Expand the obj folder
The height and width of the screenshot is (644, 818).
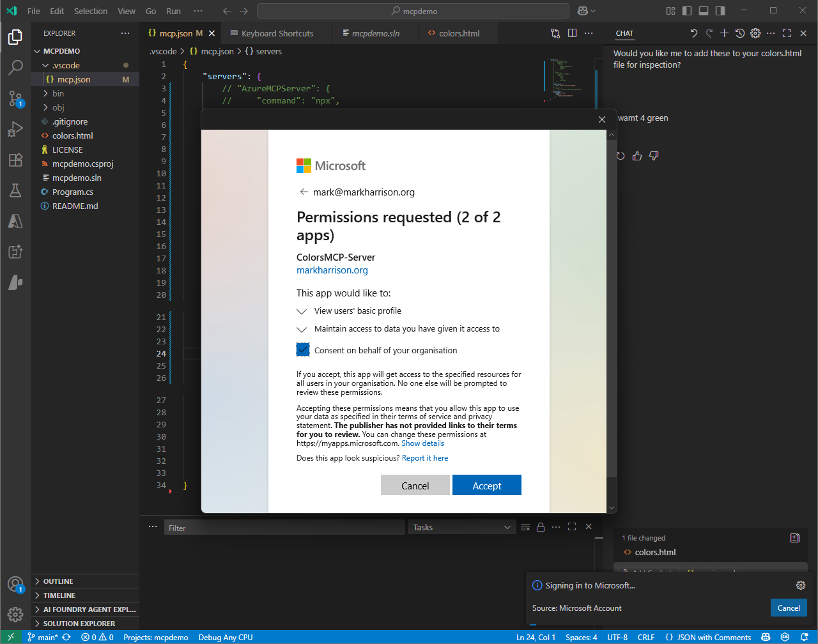45,107
